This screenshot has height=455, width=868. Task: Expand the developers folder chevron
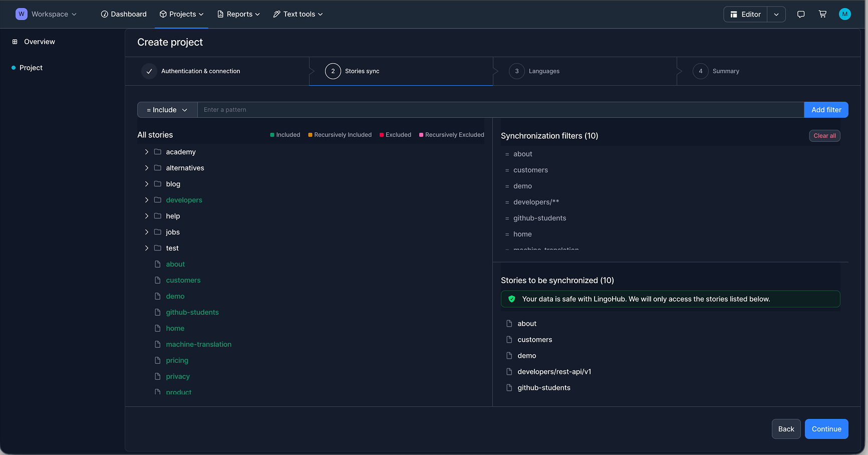[x=147, y=200]
